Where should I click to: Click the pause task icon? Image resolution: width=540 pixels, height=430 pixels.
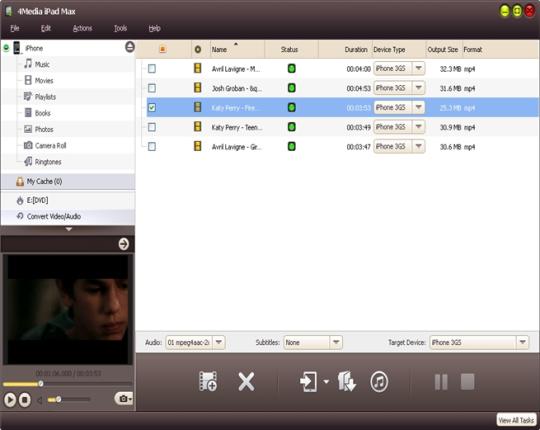pyautogui.click(x=441, y=382)
